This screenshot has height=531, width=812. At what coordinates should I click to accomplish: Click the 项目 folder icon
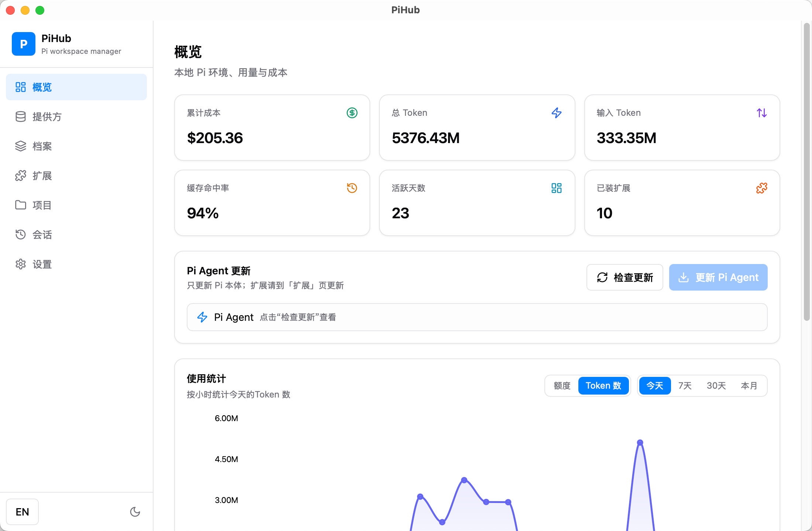(21, 205)
